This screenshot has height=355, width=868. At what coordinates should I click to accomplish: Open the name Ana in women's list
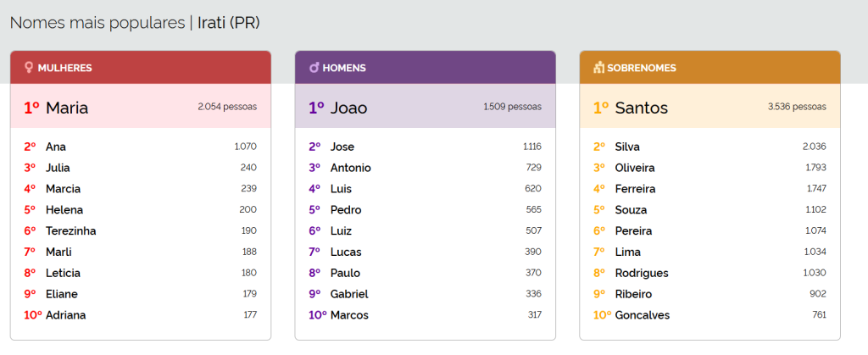click(56, 147)
